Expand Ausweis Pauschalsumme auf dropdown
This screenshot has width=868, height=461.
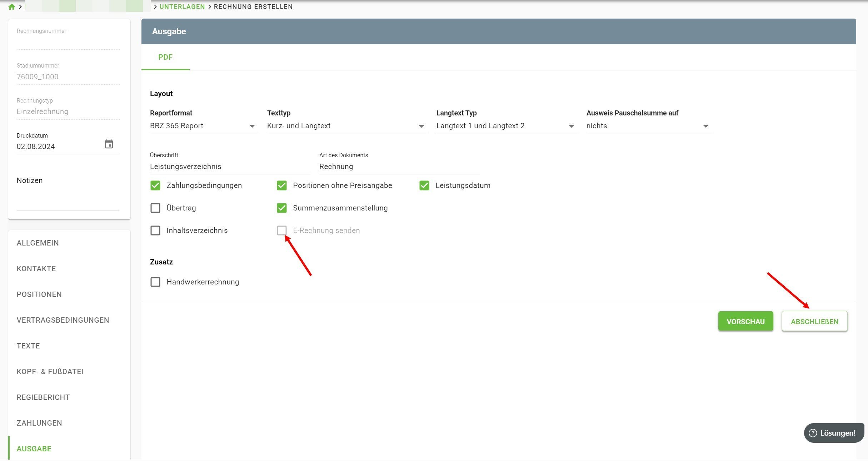[x=648, y=126]
